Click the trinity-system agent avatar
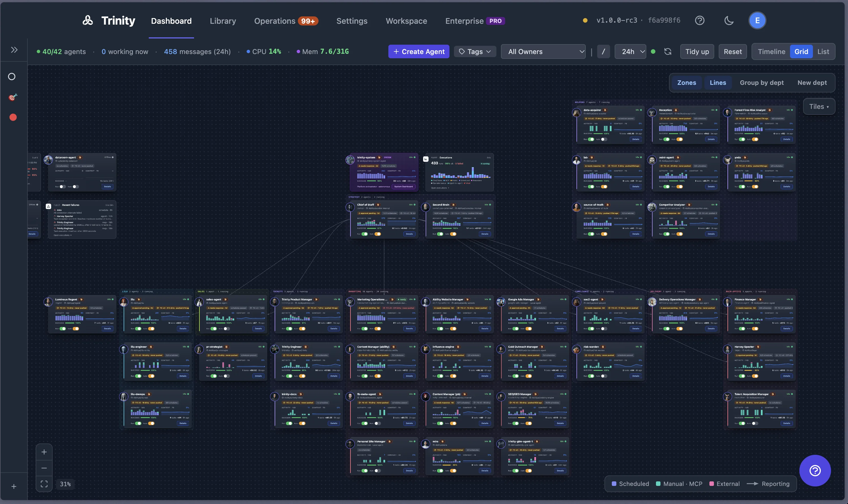Screen dimensions: 848x504 click(350, 160)
